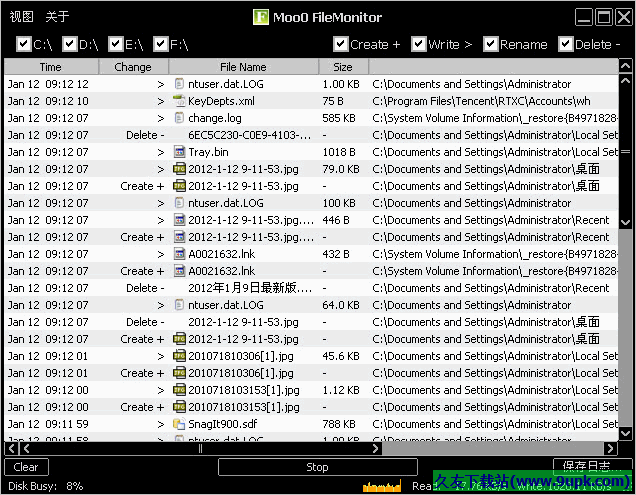
Task: Click the 585 KB size cell
Action: point(339,118)
